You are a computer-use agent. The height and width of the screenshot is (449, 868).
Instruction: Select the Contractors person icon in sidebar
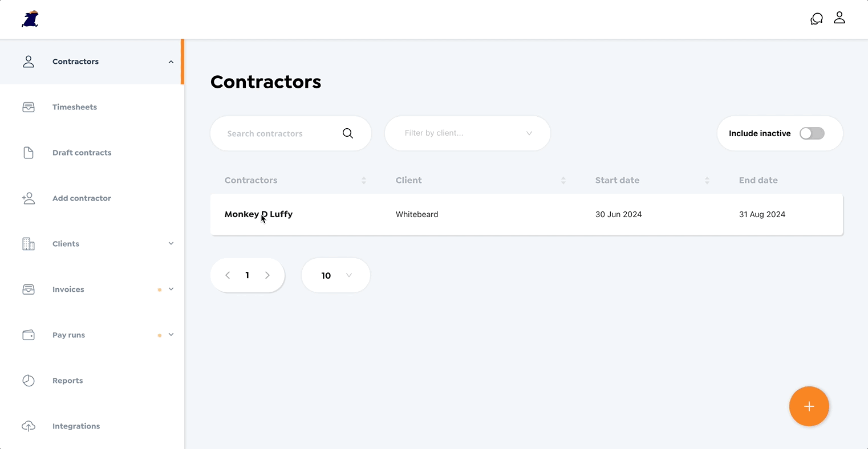pyautogui.click(x=29, y=61)
